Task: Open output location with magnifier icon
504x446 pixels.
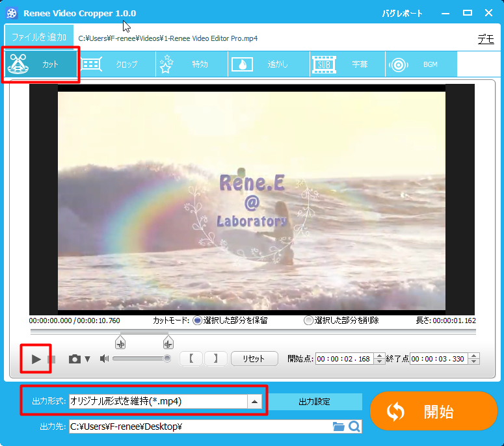Action: tap(354, 426)
